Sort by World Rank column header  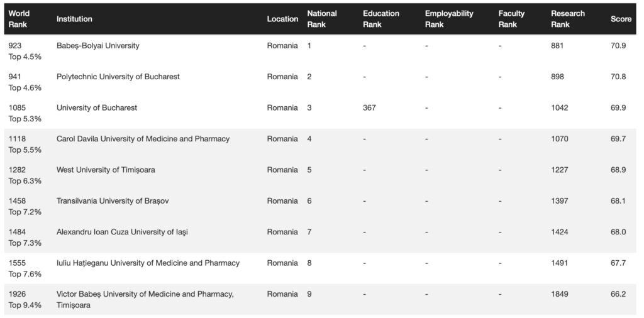point(19,19)
